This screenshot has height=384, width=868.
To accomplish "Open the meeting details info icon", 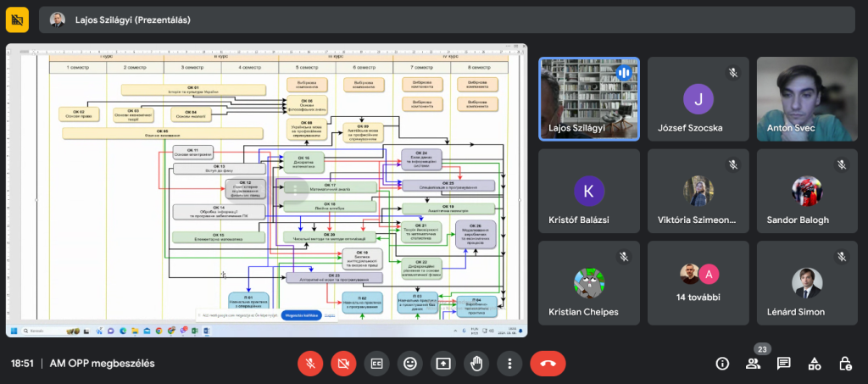I will tap(722, 364).
